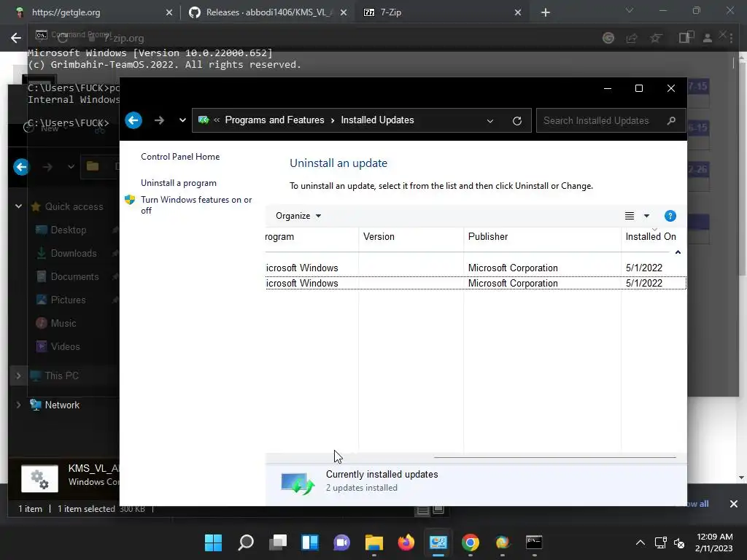This screenshot has height=560, width=747.
Task: Click search magnifier in Installed Updates
Action: pyautogui.click(x=671, y=120)
